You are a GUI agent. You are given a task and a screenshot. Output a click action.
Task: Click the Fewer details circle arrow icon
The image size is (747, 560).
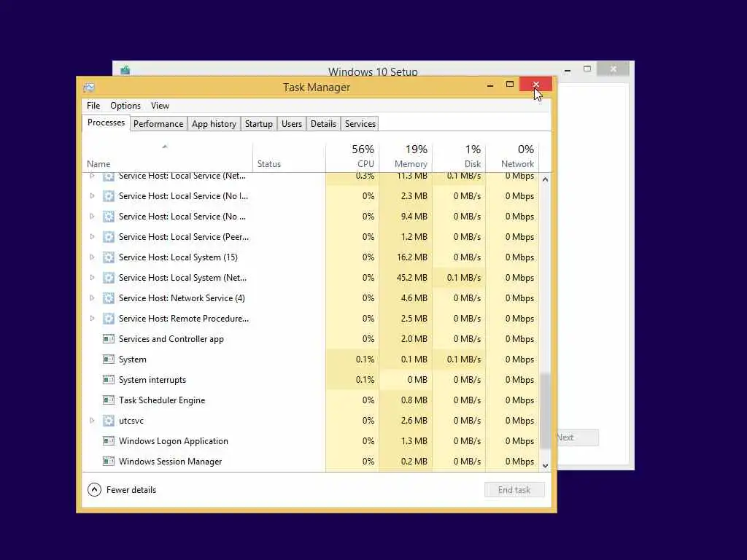94,489
